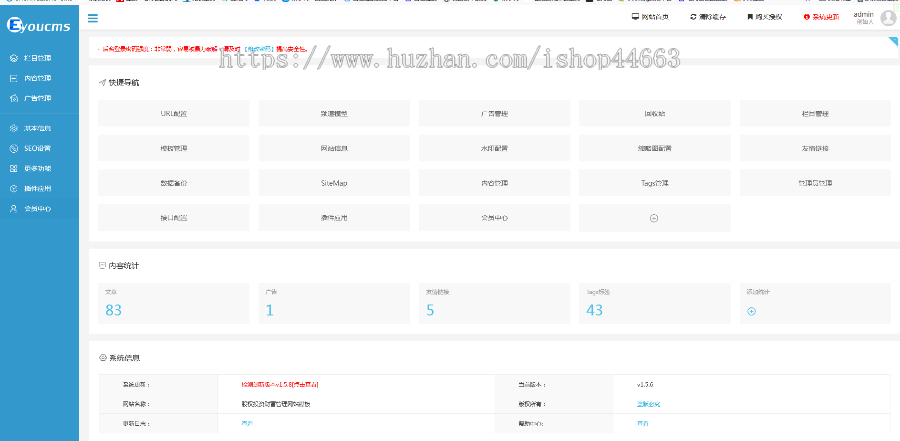Open 数据备份 quick navigation tile
Screen dimensions: 900x441
point(174,183)
